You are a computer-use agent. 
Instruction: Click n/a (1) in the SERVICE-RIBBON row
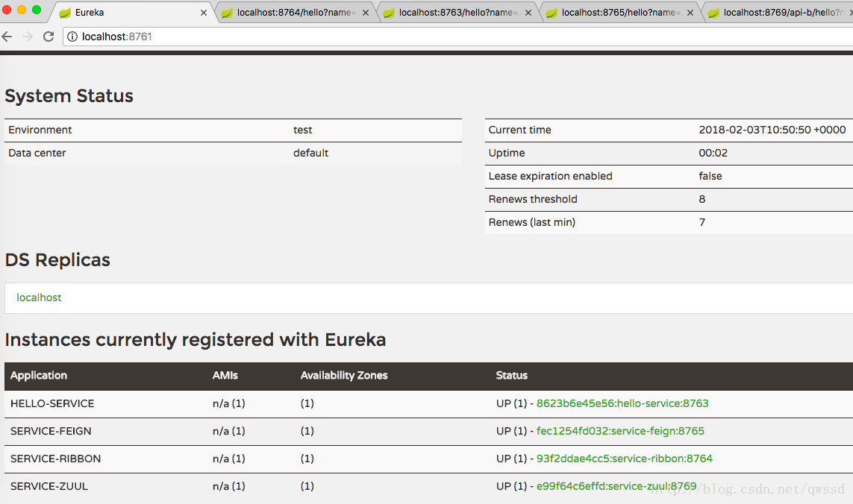[228, 459]
